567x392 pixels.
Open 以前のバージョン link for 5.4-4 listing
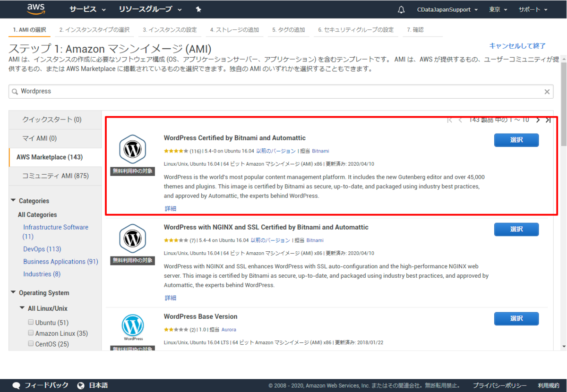[270, 240]
